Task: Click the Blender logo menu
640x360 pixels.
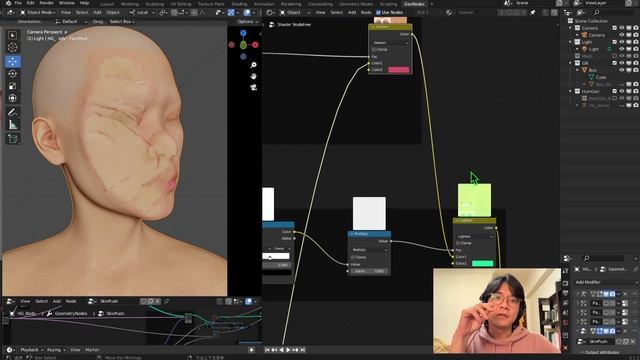Action: (8, 3)
